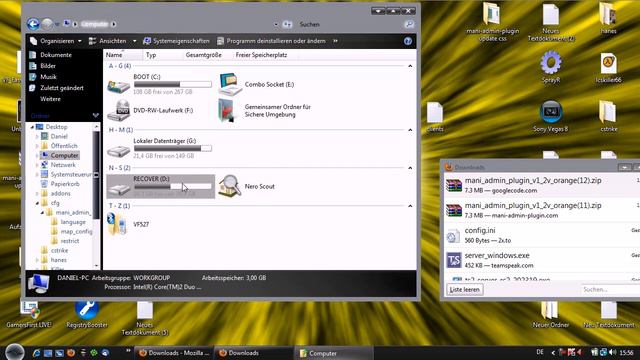Click the SprayR desktop icon
This screenshot has height=360, width=640.
tap(551, 67)
